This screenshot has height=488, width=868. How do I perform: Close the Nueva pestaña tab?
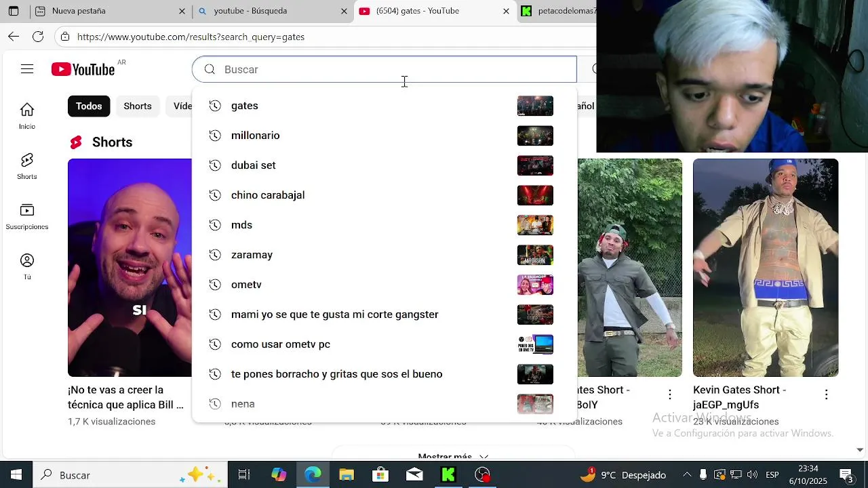tap(182, 11)
